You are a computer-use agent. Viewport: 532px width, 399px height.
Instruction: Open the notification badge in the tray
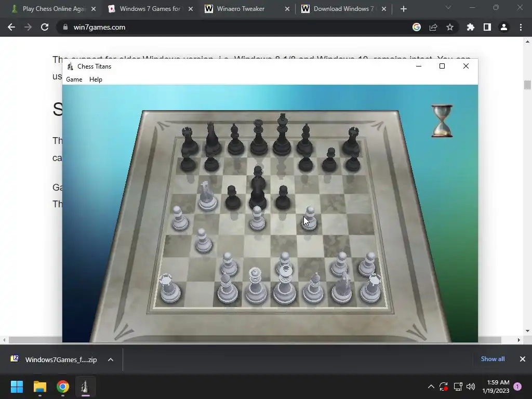(517, 387)
